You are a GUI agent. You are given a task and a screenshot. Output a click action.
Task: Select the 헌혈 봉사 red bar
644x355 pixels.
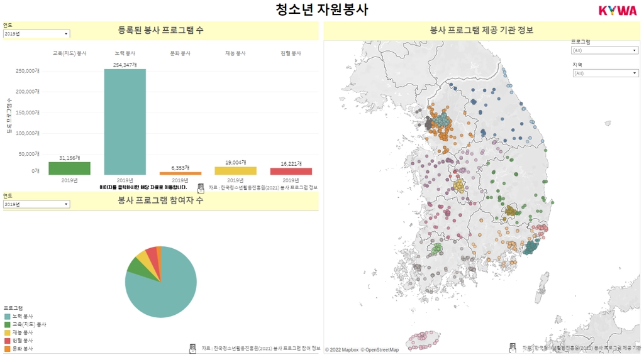point(291,172)
